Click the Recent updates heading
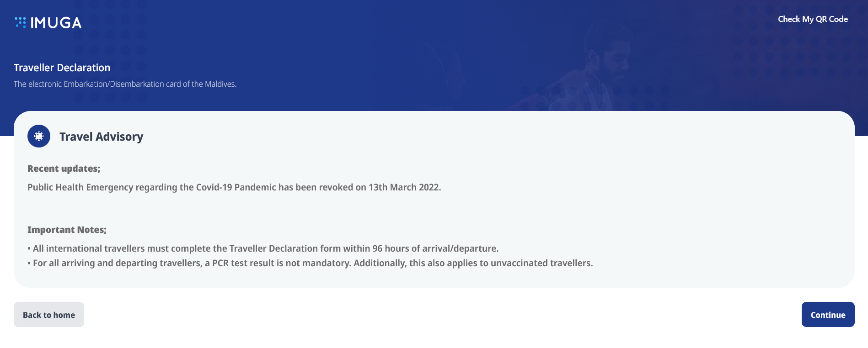868x348 pixels. coord(64,169)
